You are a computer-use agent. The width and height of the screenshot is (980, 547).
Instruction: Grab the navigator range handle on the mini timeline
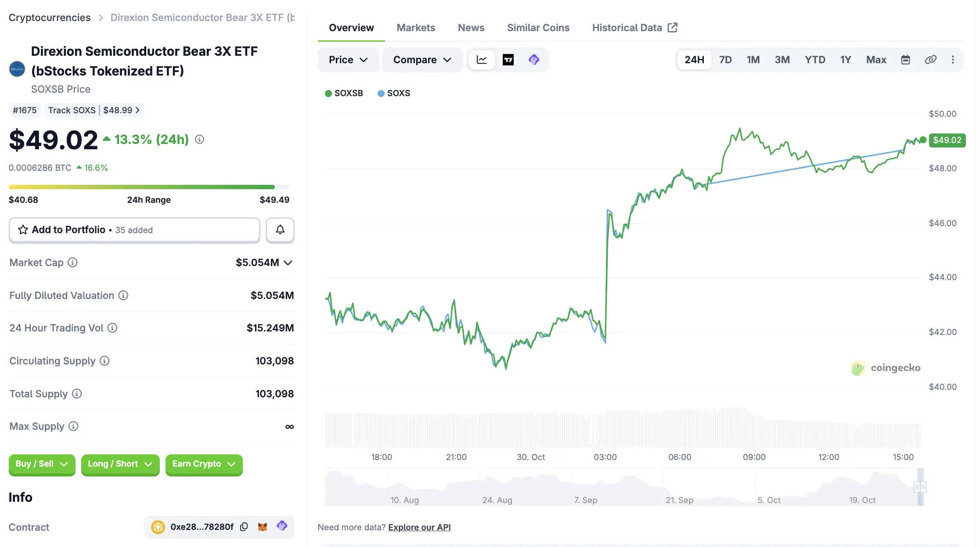920,487
